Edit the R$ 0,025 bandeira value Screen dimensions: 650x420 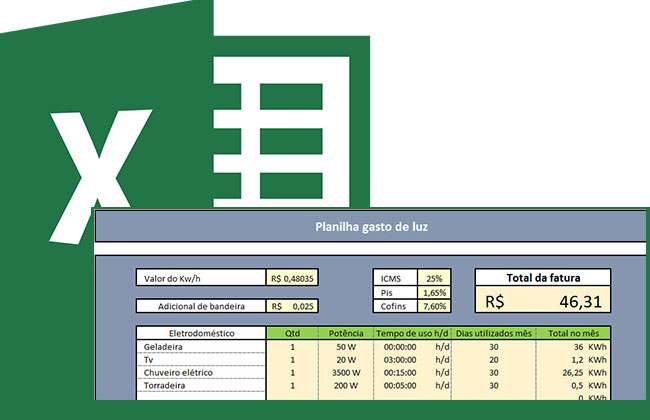point(292,306)
